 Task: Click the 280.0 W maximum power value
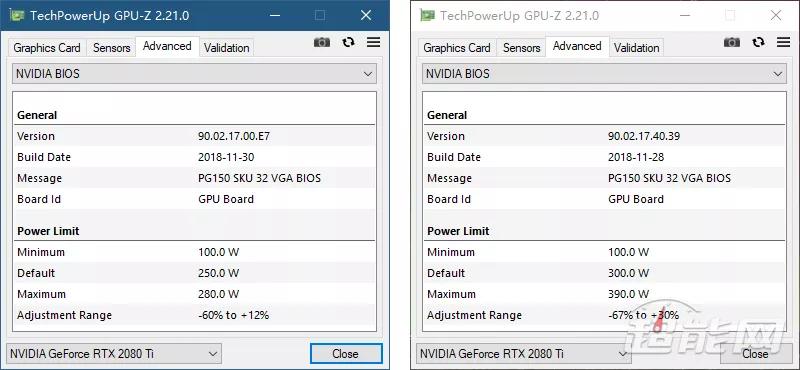[x=218, y=294]
